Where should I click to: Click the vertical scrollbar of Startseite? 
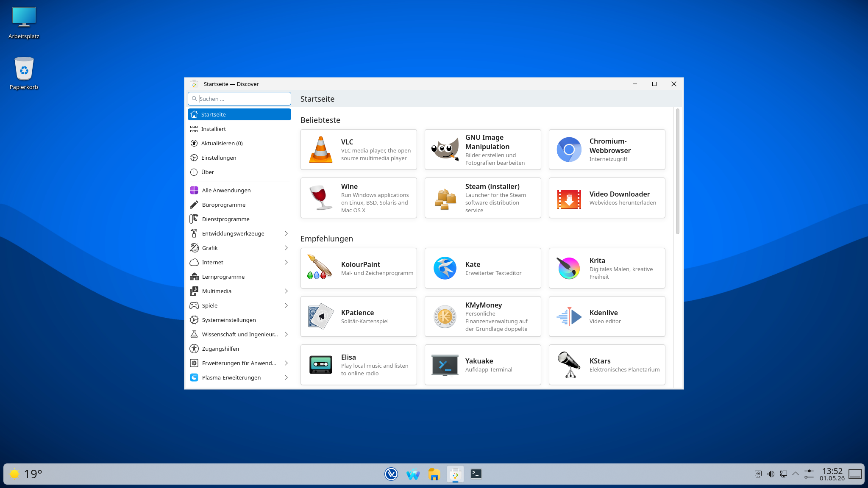pos(678,171)
